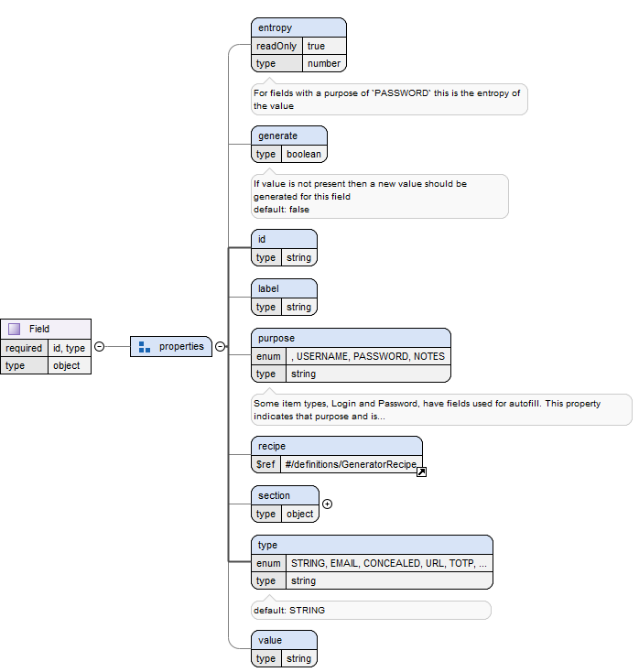Click the blue properties icon
This screenshot has width=639, height=672.
click(145, 347)
